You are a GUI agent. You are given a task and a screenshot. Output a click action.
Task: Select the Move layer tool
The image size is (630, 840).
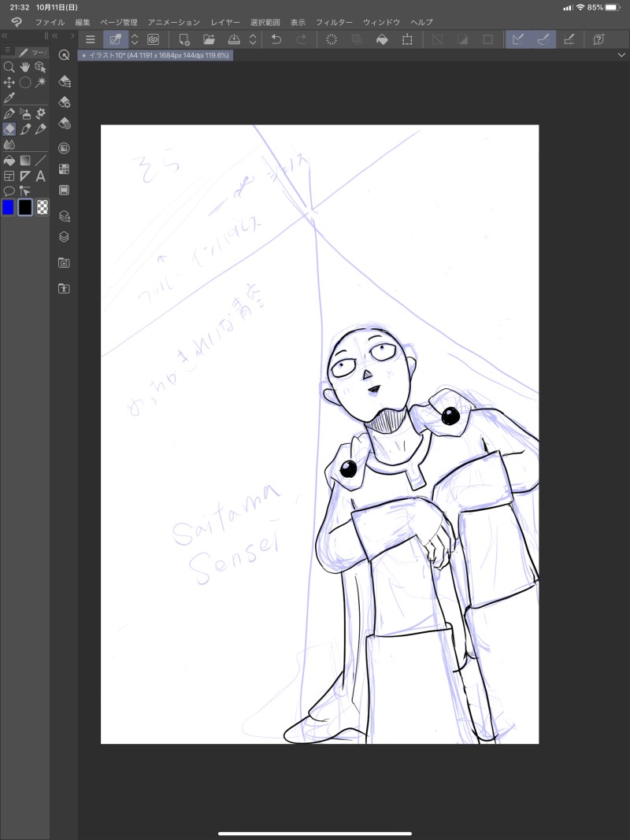pyautogui.click(x=9, y=83)
